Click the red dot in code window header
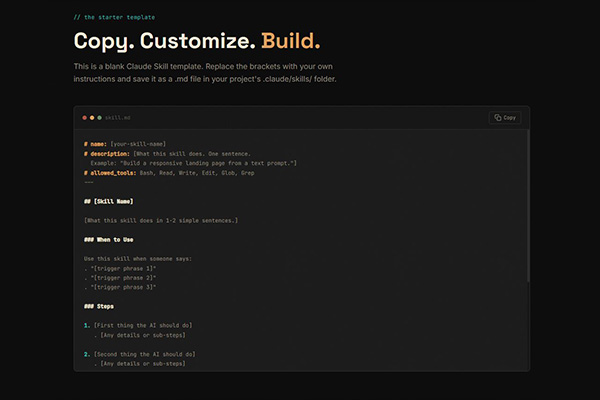 85,118
